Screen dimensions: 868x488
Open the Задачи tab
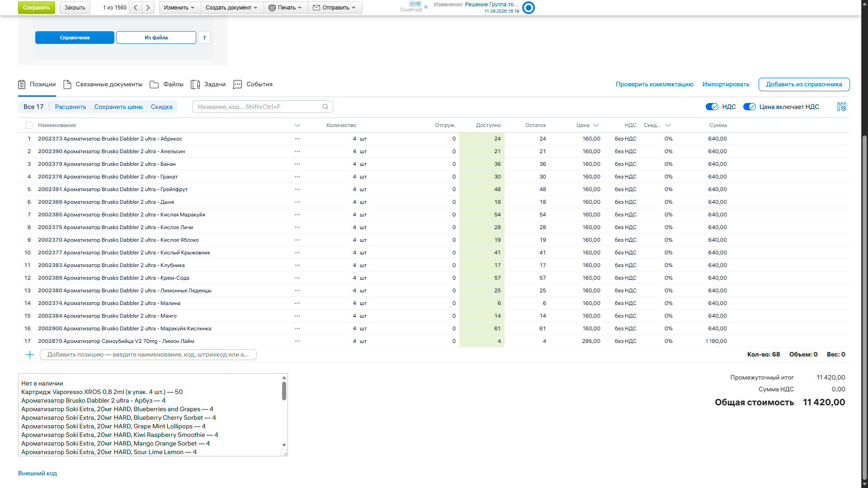pos(208,84)
